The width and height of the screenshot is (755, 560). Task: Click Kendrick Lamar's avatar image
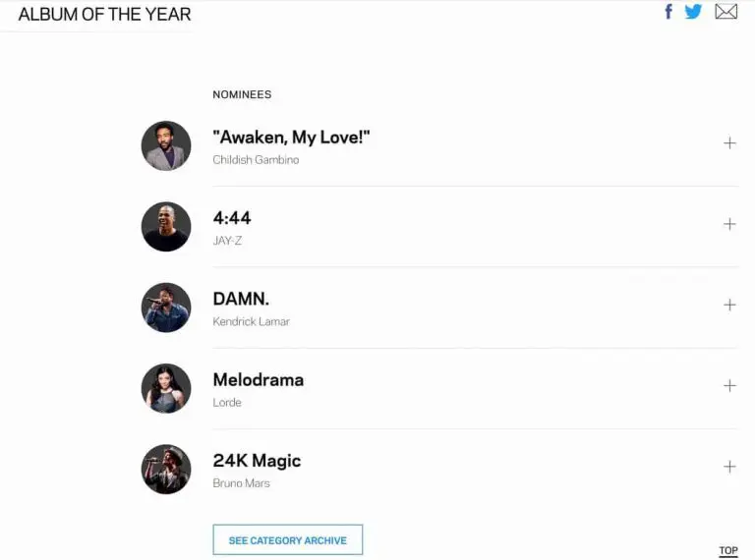(165, 308)
